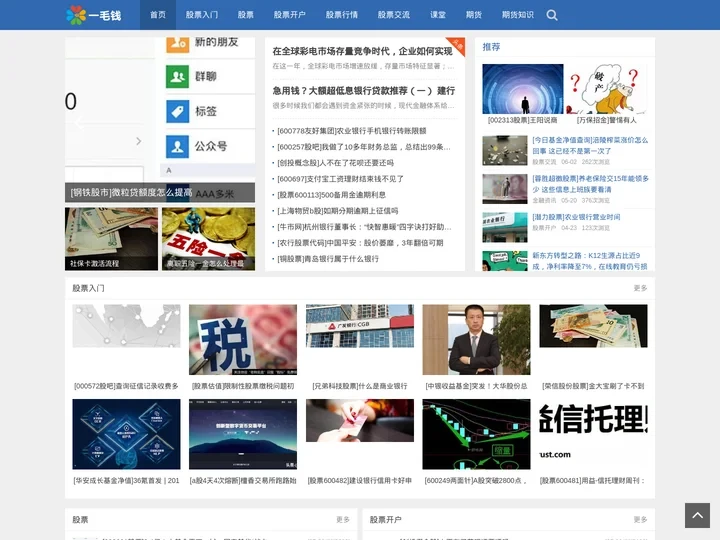720x540 pixels.
Task: Open [今日基金净值查询]涪陵榨菜涨价 article
Action: [590, 145]
